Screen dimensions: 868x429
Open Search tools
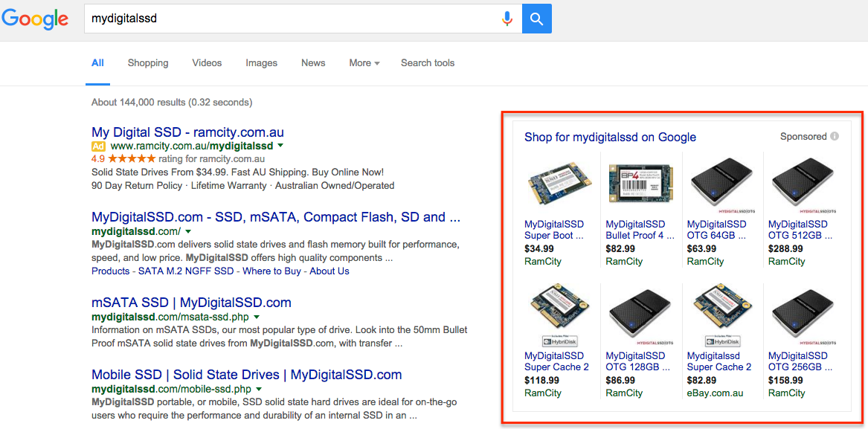pyautogui.click(x=428, y=63)
